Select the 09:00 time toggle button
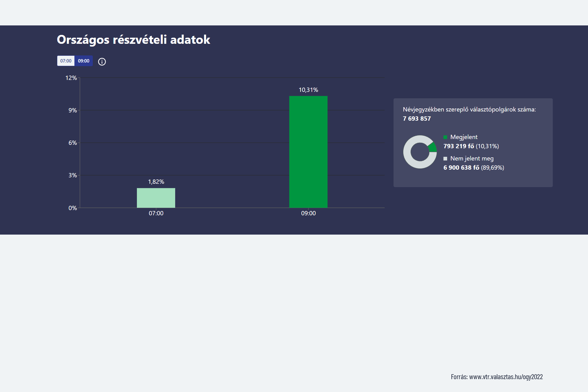The height and width of the screenshot is (392, 588). [84, 61]
